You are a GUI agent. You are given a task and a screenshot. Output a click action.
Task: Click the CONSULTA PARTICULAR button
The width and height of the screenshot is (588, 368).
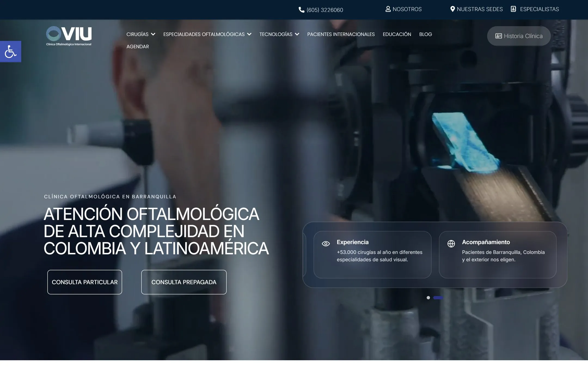(85, 282)
